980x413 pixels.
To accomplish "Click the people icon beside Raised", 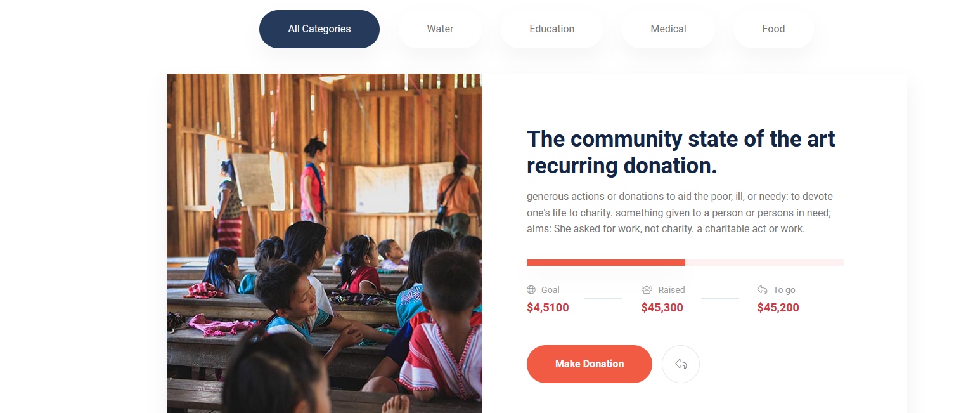I will 647,290.
